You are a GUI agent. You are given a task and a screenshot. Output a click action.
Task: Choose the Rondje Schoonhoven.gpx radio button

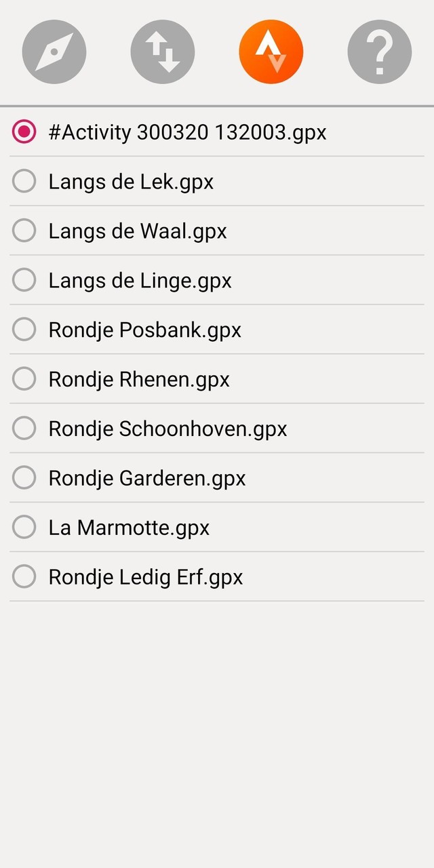pos(24,429)
